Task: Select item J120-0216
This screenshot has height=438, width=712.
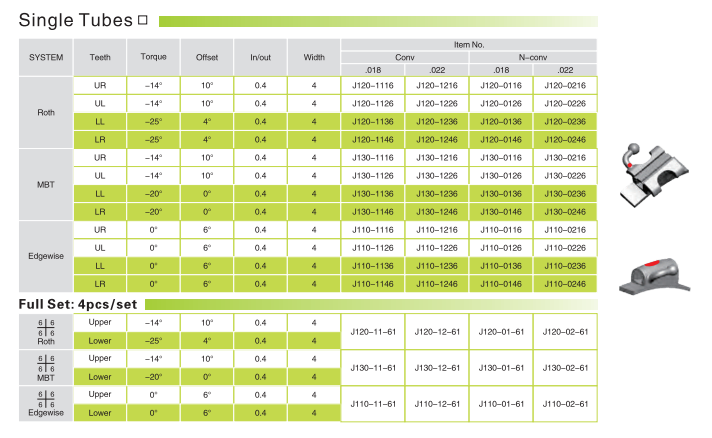Action: click(565, 85)
